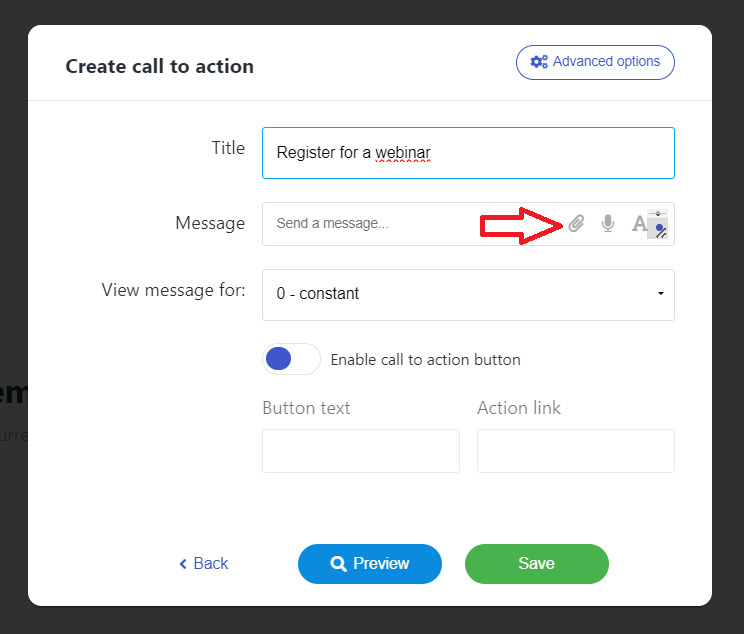
Task: Open the View message for dropdown
Action: (467, 294)
